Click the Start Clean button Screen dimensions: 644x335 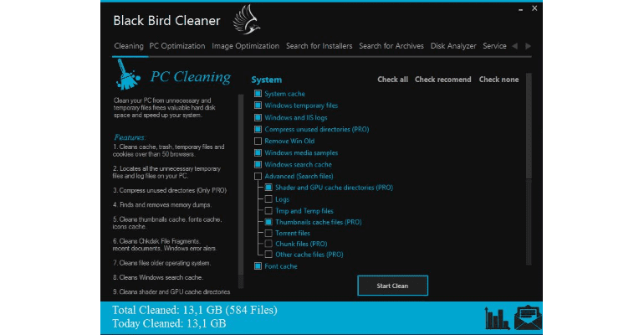(x=392, y=286)
